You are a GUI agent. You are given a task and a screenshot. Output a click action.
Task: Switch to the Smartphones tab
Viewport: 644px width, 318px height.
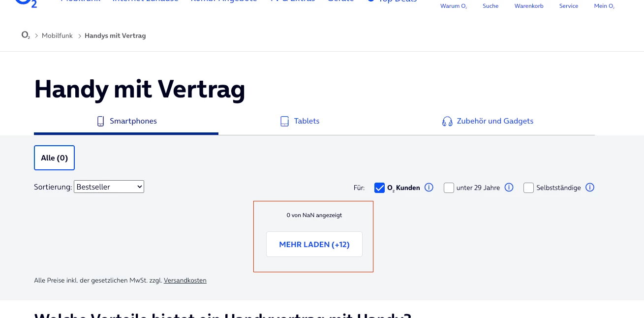tap(126, 121)
